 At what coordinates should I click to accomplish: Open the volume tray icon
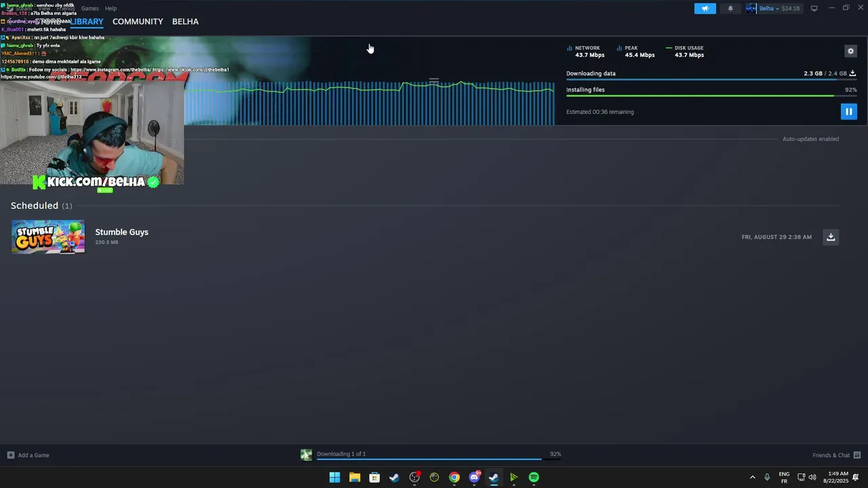[812, 477]
